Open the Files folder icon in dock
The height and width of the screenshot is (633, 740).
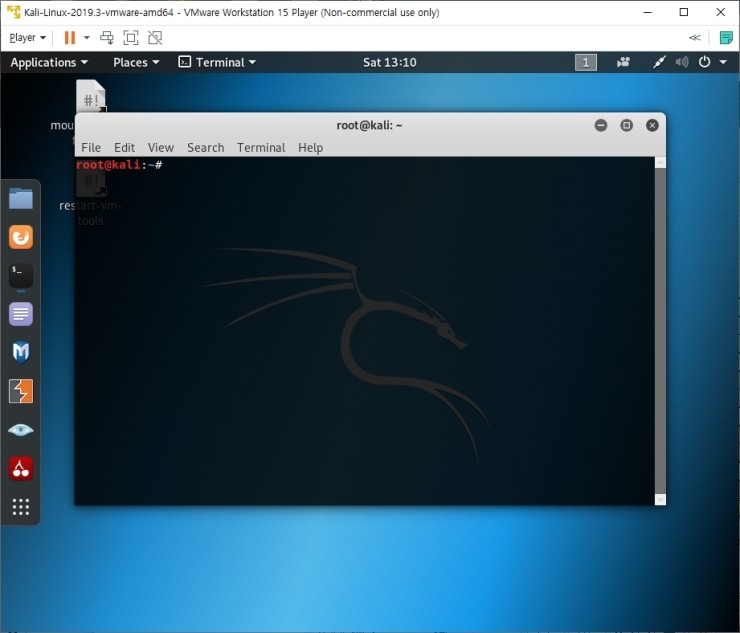(x=21, y=198)
